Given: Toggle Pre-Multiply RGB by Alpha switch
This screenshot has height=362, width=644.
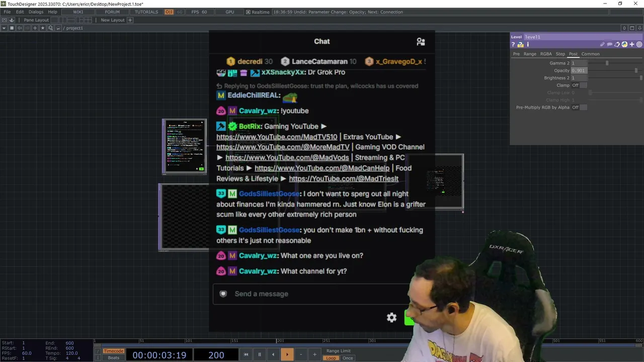Looking at the screenshot, I should [579, 107].
